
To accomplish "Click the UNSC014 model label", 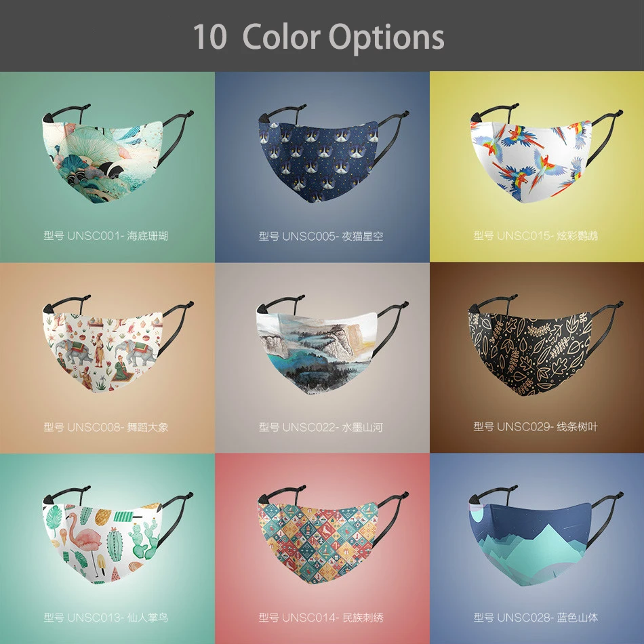I will [321, 618].
